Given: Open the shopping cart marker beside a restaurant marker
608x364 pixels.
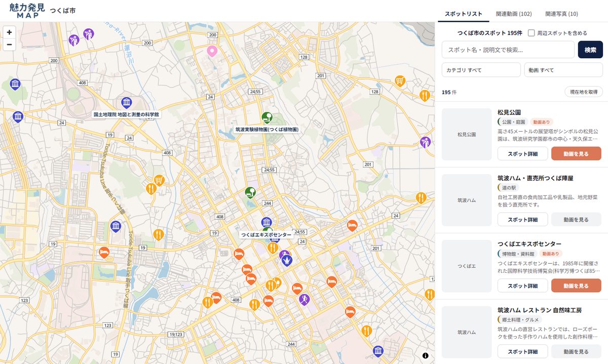Looking at the screenshot, I should click(159, 180).
